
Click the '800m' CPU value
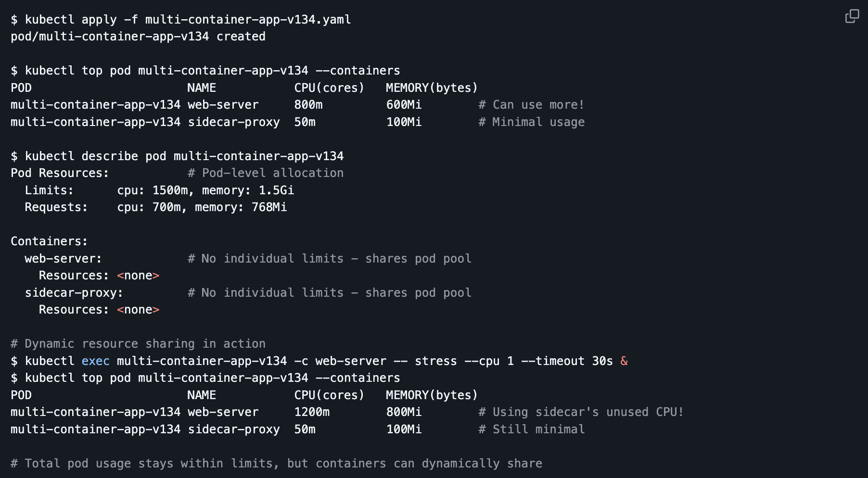308,105
